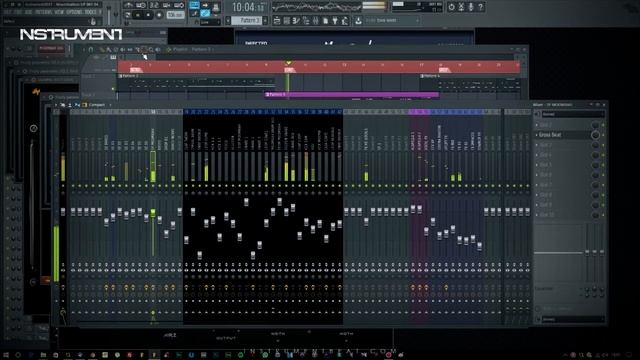Click the taskbar search circle icon
Viewport: 640px width, 360px height.
(x=18, y=355)
